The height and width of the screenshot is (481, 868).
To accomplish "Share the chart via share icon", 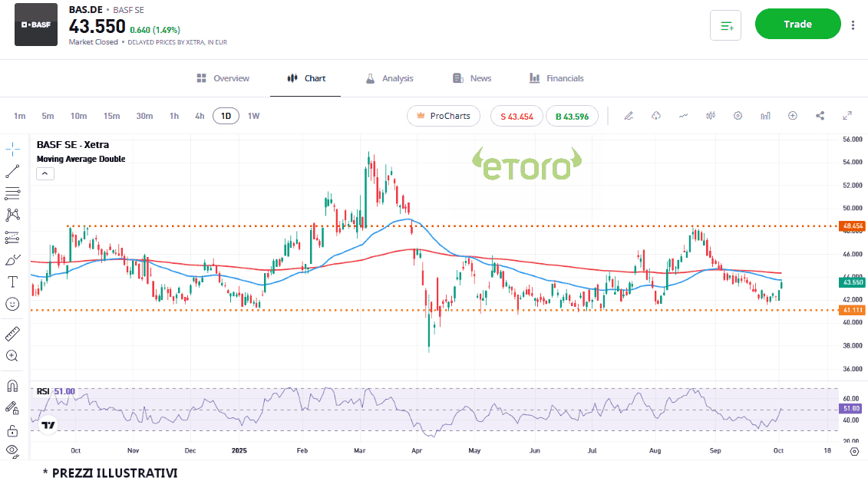I will tap(820, 116).
